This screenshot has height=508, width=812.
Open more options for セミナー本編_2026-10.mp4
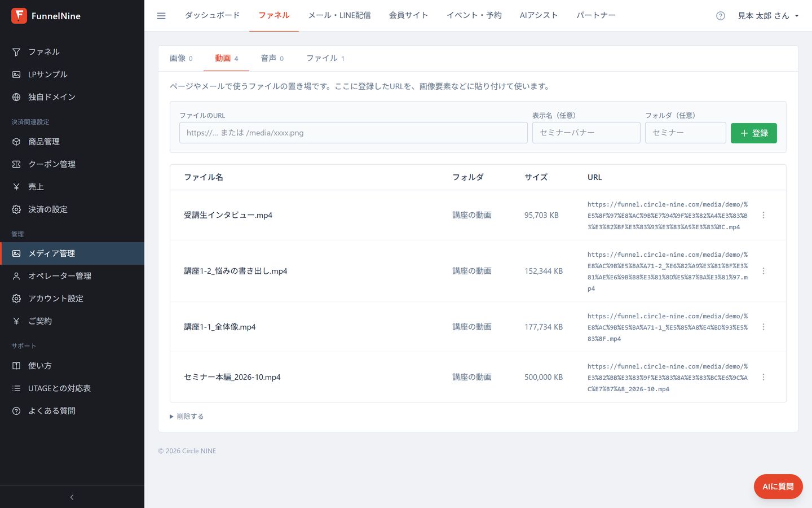click(764, 377)
